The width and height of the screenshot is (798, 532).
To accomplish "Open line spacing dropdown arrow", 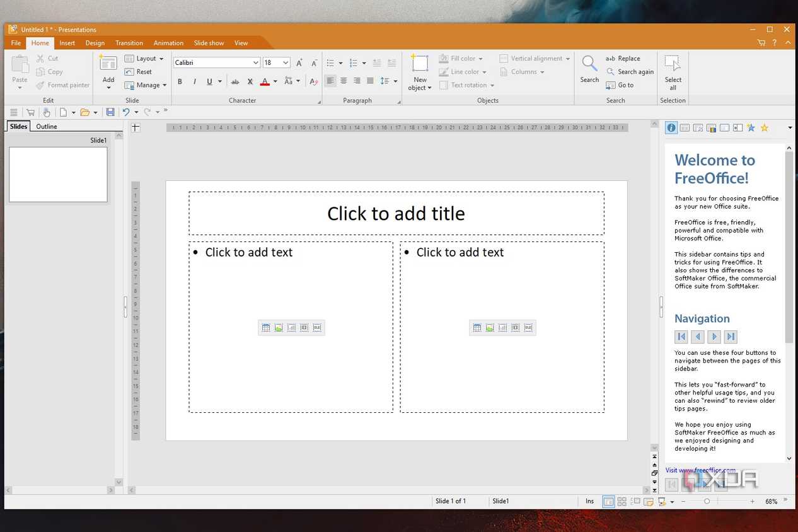I will click(395, 81).
